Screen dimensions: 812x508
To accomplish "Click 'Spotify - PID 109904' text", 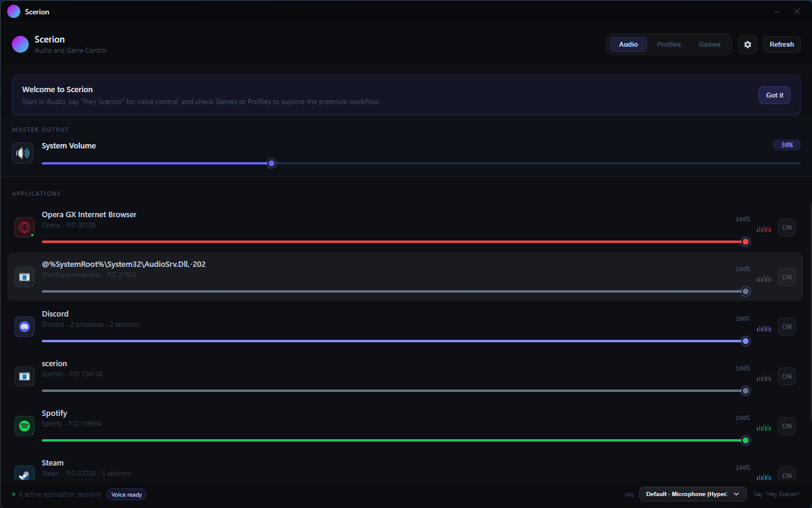I will (72, 424).
